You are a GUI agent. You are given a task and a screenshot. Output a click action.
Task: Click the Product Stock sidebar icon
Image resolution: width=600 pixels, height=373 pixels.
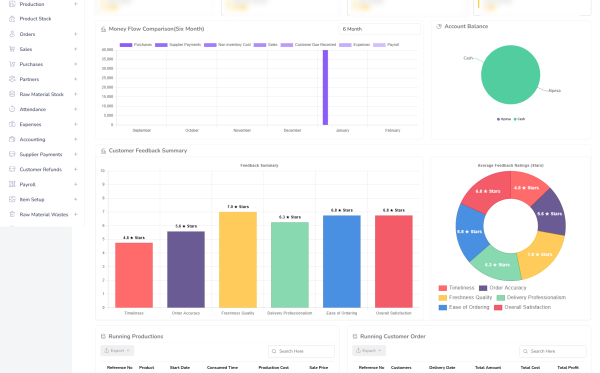pos(12,19)
